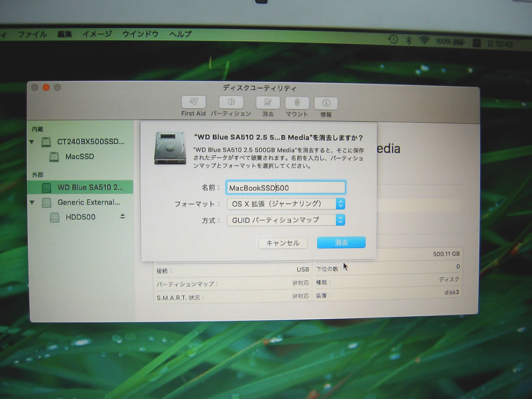Screen dimensions: 532x399
Task: Click the Bluetooth menu bar icon
Action: point(409,40)
